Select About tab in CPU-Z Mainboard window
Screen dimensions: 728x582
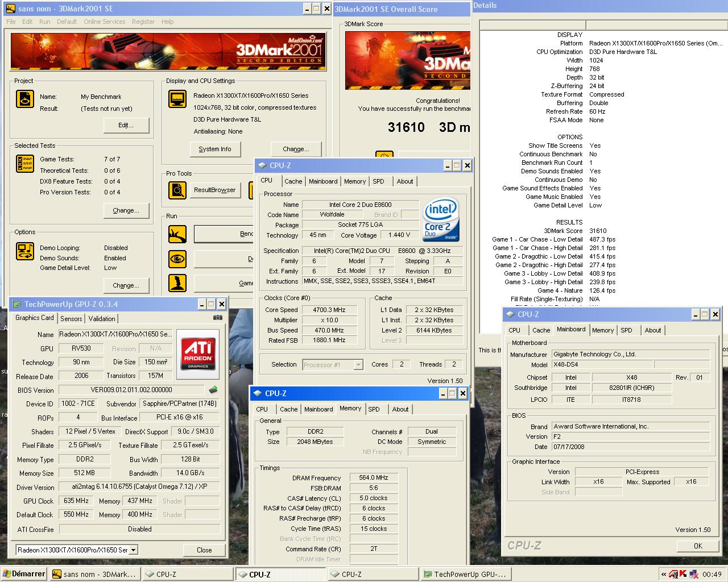pos(653,330)
